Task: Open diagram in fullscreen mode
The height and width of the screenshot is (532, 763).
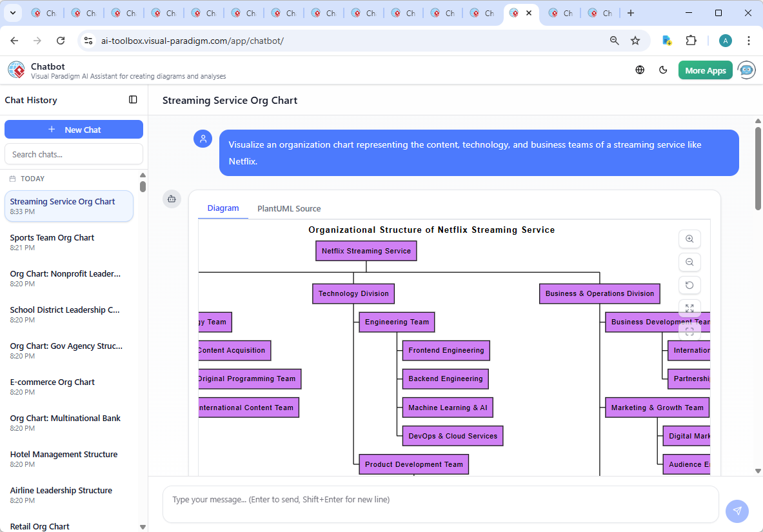Action: [x=689, y=331]
